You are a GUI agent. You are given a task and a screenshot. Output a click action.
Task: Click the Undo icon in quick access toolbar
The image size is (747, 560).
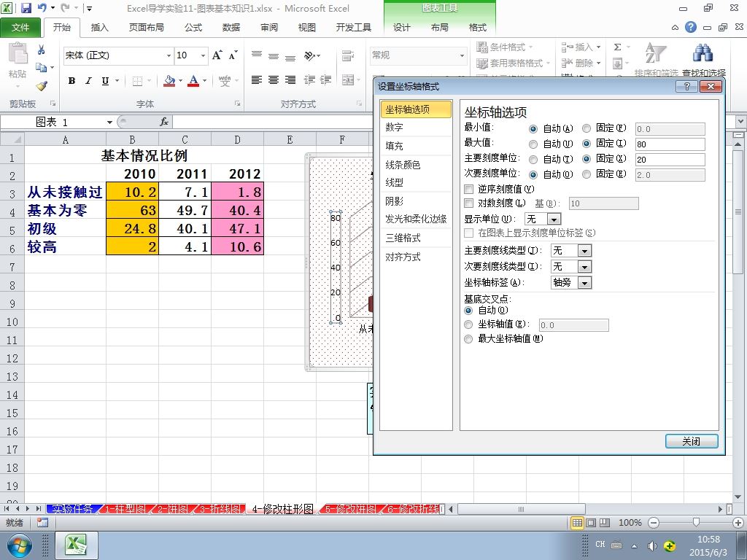pos(42,8)
